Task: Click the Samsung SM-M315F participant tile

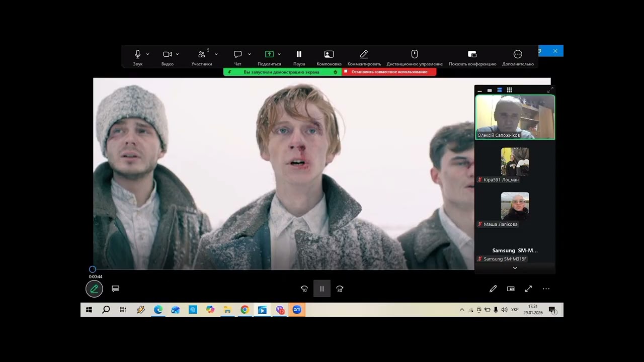Action: [515, 250]
